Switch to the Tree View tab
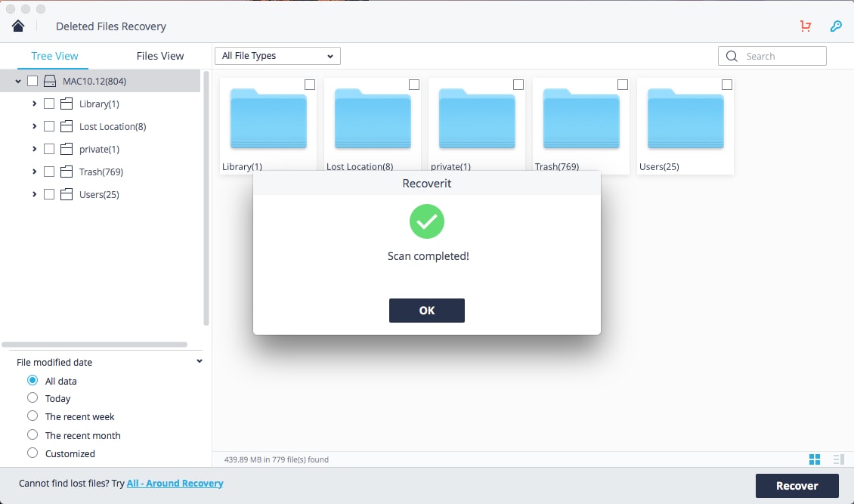 coord(54,56)
